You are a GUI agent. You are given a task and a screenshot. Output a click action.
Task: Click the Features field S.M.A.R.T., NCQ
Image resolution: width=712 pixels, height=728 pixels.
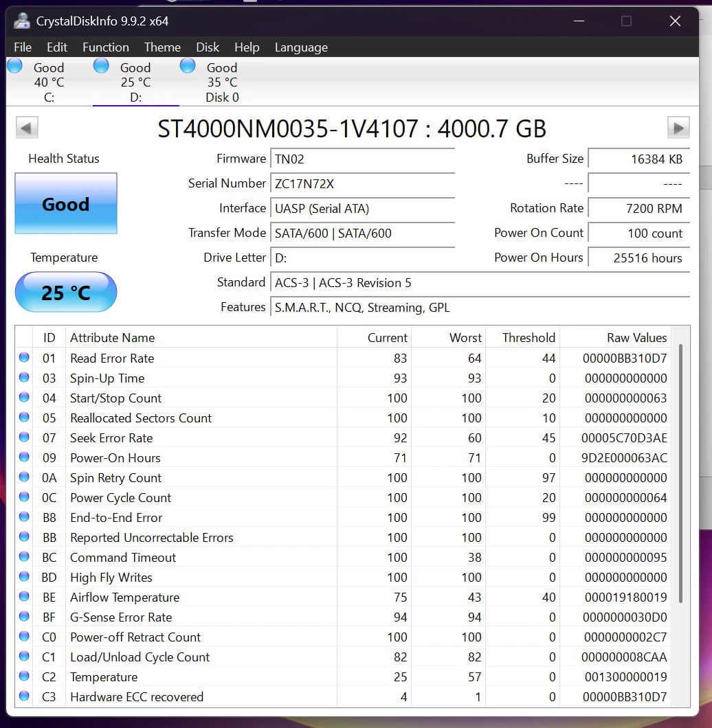click(x=480, y=308)
